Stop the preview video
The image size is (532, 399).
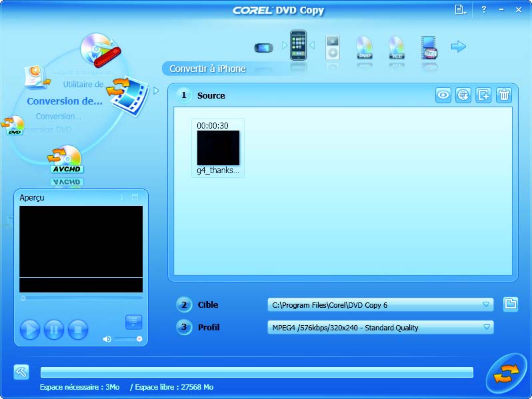[x=78, y=329]
